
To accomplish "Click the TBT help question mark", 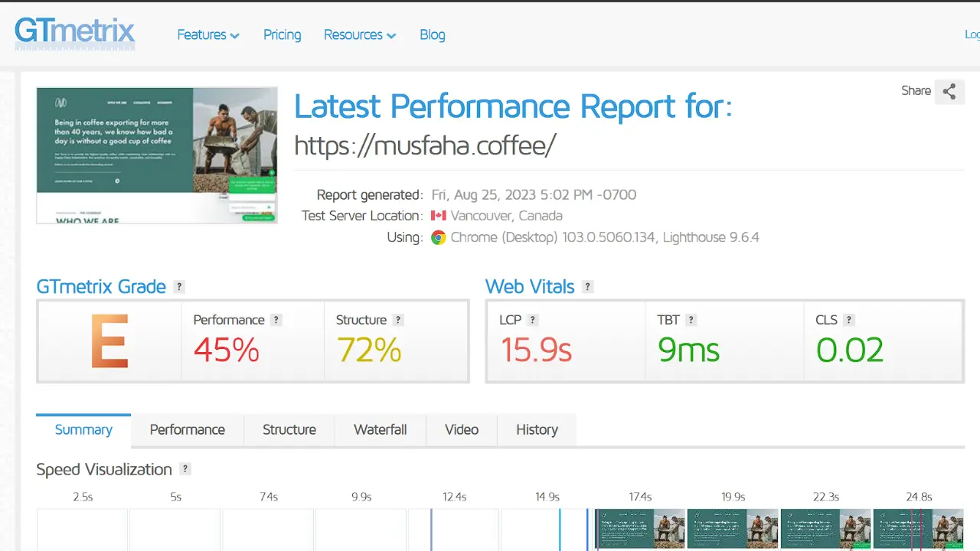I will 691,320.
